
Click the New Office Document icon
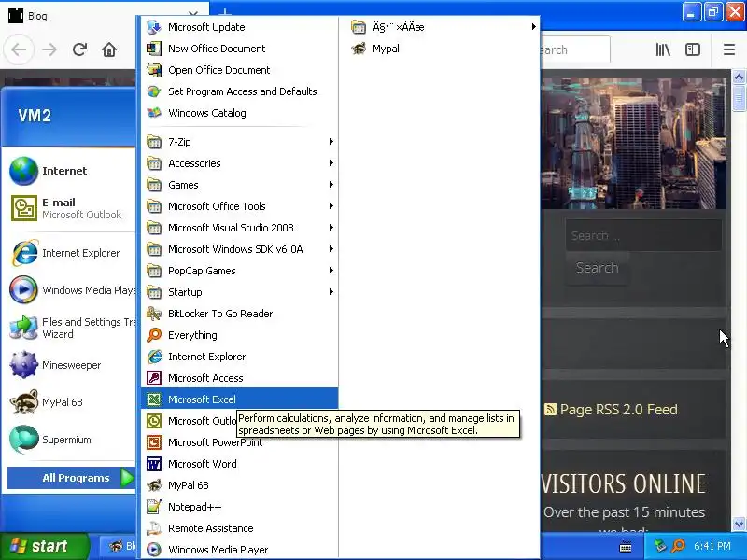[x=154, y=49]
